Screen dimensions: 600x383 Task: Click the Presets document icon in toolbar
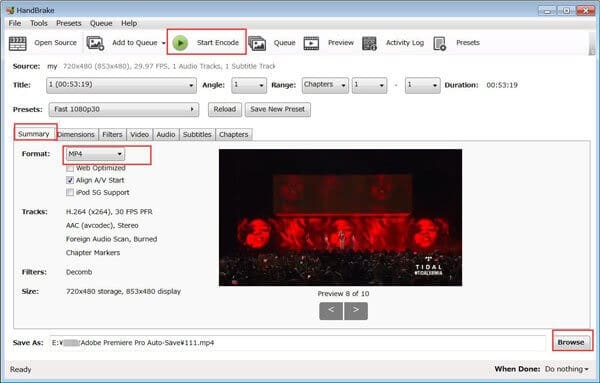440,43
